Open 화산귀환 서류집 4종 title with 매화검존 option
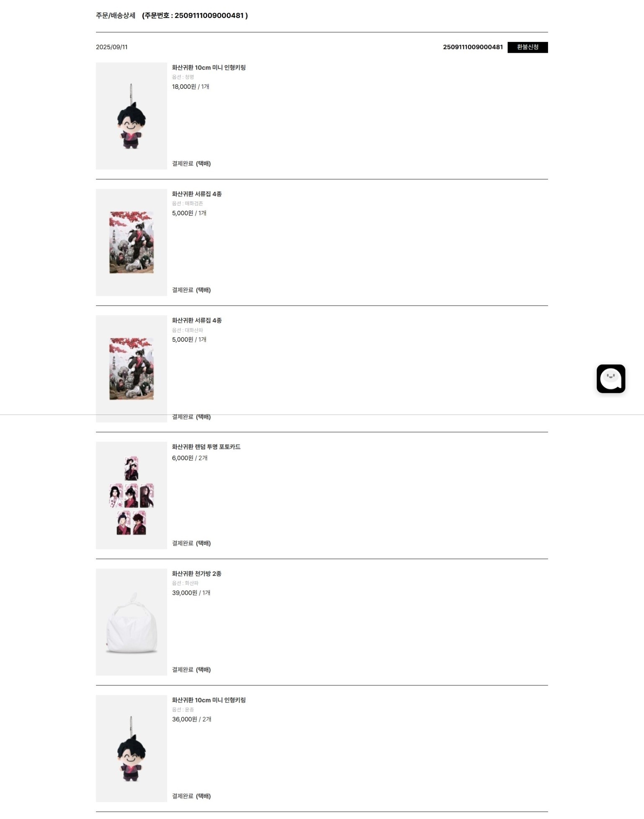The height and width of the screenshot is (819, 644). click(x=197, y=194)
